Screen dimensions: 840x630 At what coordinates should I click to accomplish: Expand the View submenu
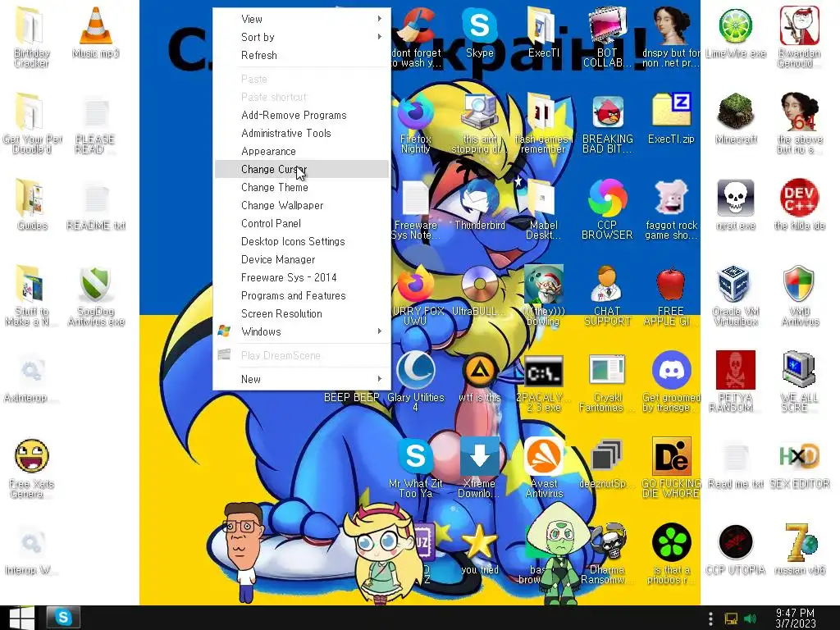[302, 19]
